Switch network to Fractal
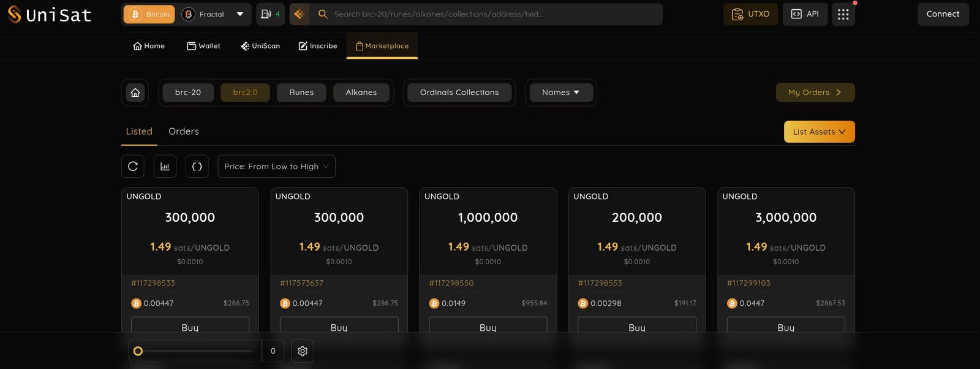980x369 pixels. [x=204, y=14]
